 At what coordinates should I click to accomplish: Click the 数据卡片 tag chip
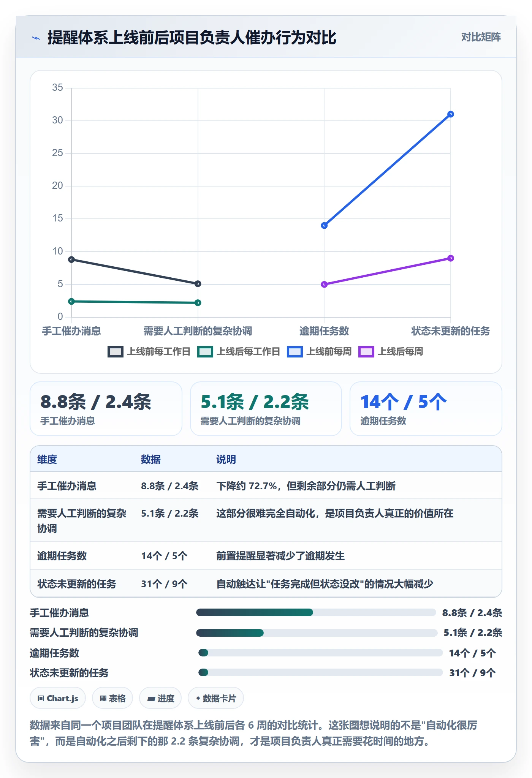click(x=216, y=698)
